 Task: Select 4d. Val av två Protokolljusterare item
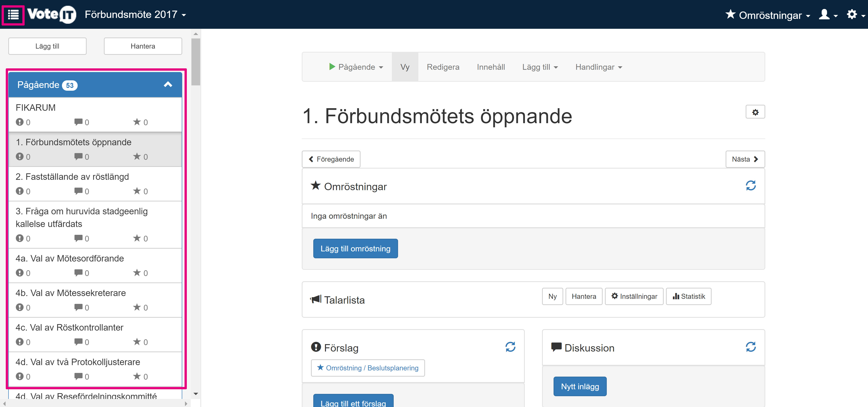(95, 369)
